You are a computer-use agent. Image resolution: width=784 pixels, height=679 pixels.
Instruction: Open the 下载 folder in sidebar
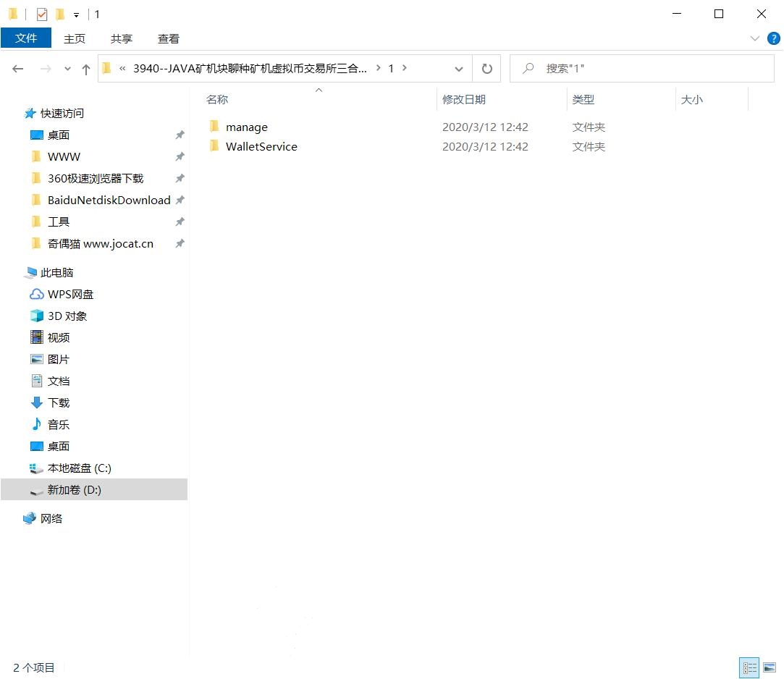[x=59, y=402]
